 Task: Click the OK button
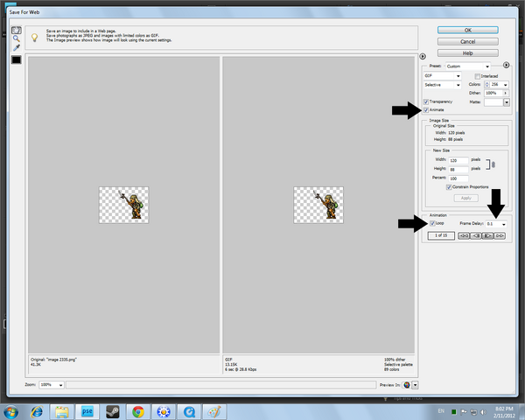pos(468,30)
